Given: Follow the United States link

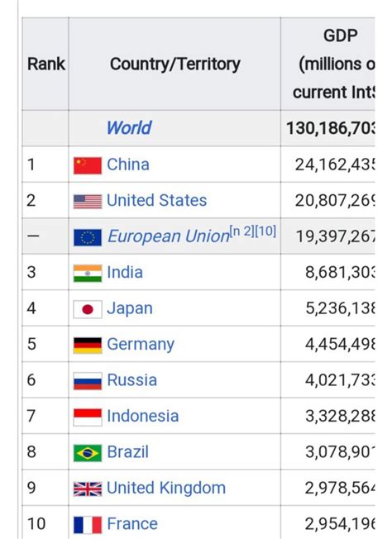Looking at the screenshot, I should click(x=157, y=200).
